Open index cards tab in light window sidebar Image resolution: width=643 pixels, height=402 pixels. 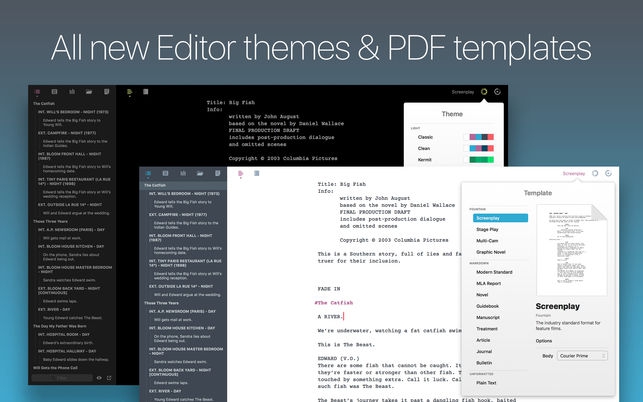point(165,174)
